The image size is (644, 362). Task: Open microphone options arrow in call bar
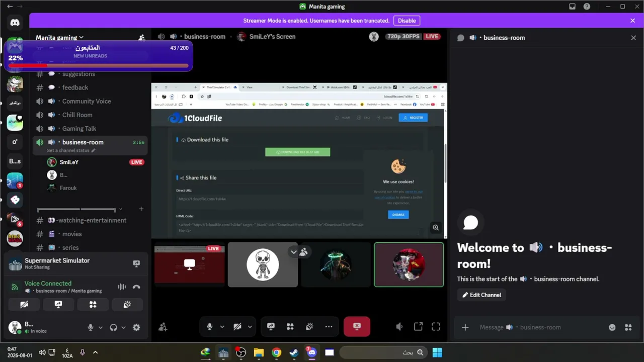(222, 327)
